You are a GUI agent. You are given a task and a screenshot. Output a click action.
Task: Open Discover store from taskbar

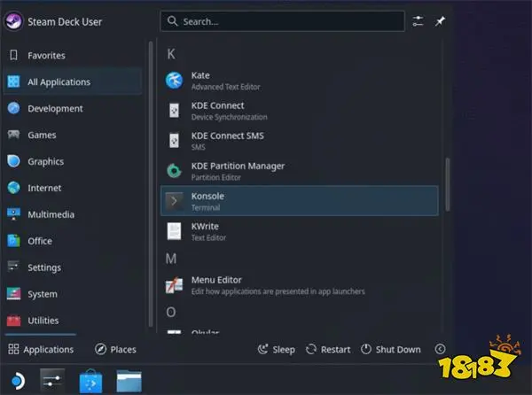point(92,380)
